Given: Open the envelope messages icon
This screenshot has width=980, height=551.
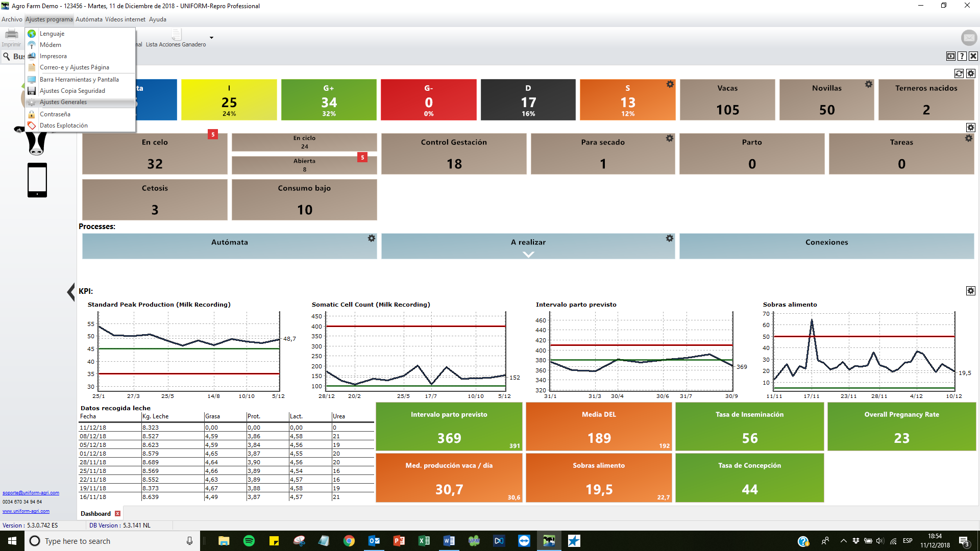Looking at the screenshot, I should pos(968,38).
